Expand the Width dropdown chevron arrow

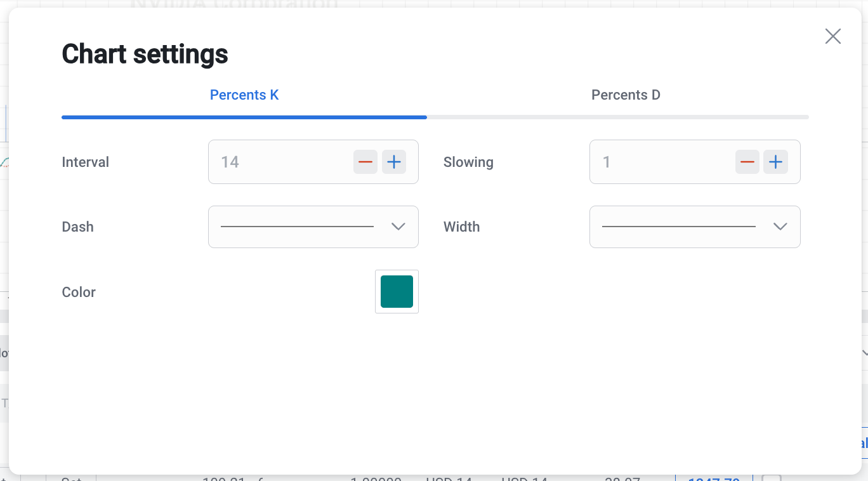pos(780,227)
